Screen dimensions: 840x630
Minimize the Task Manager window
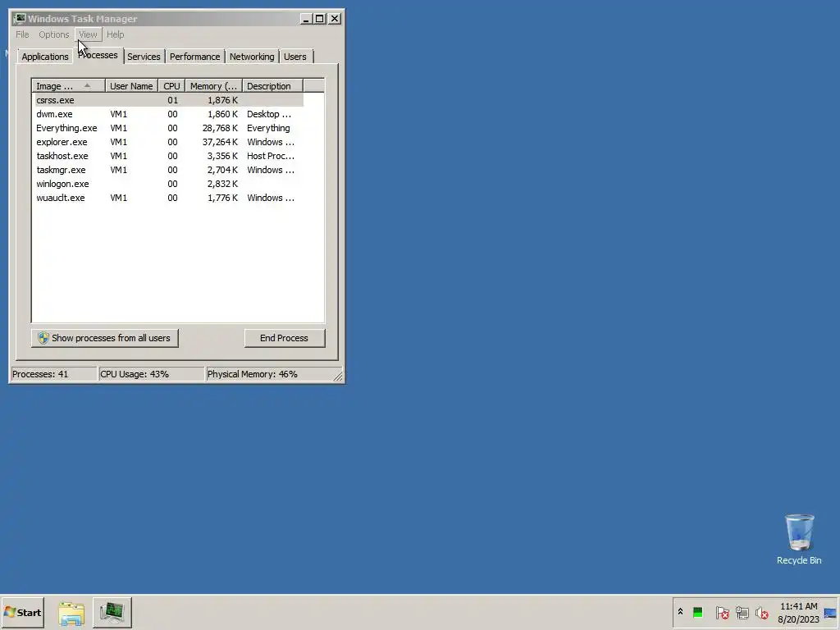pyautogui.click(x=307, y=19)
